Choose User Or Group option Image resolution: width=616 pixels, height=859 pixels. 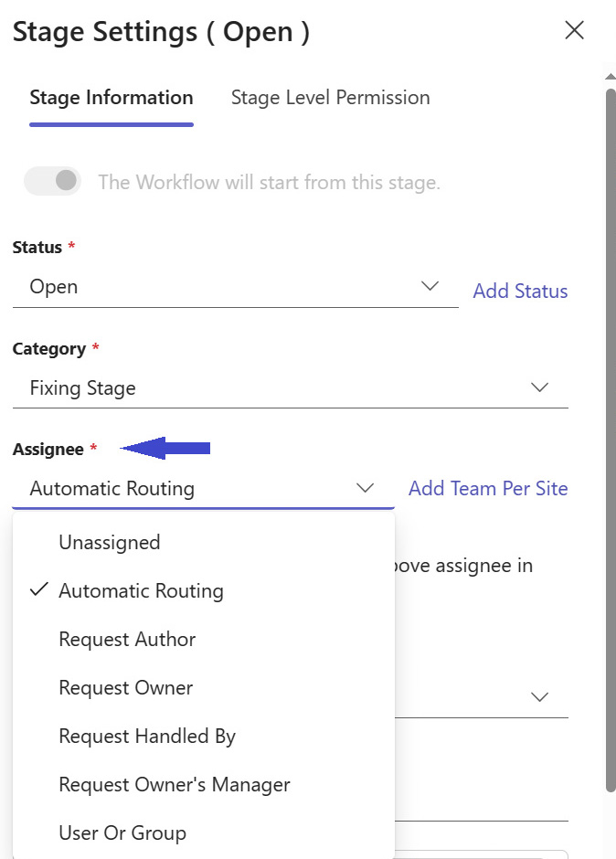[x=204, y=832]
